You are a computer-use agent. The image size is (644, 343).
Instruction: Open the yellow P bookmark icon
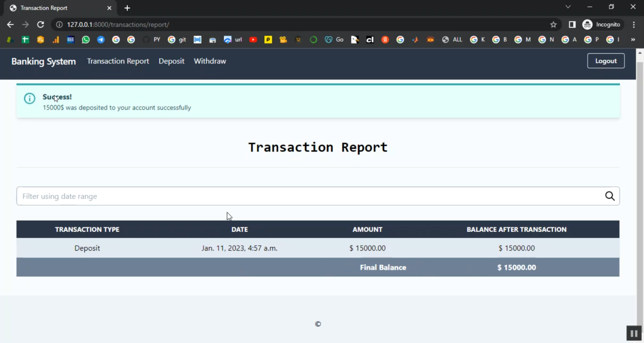click(268, 39)
